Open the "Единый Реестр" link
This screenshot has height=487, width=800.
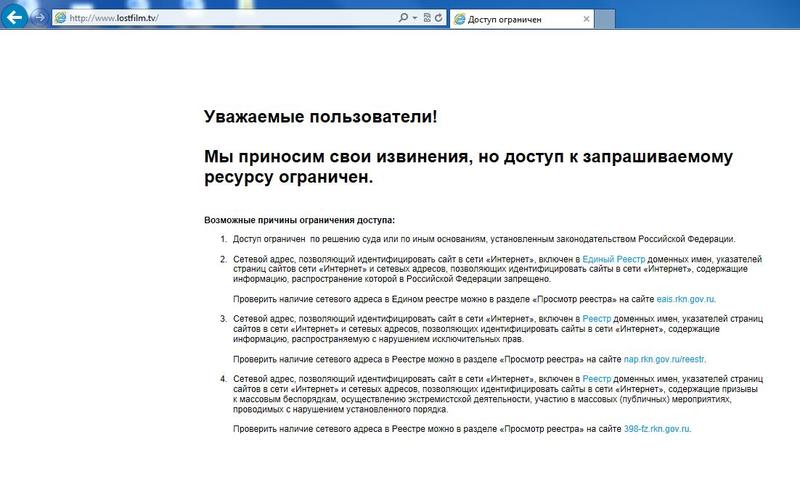click(614, 259)
